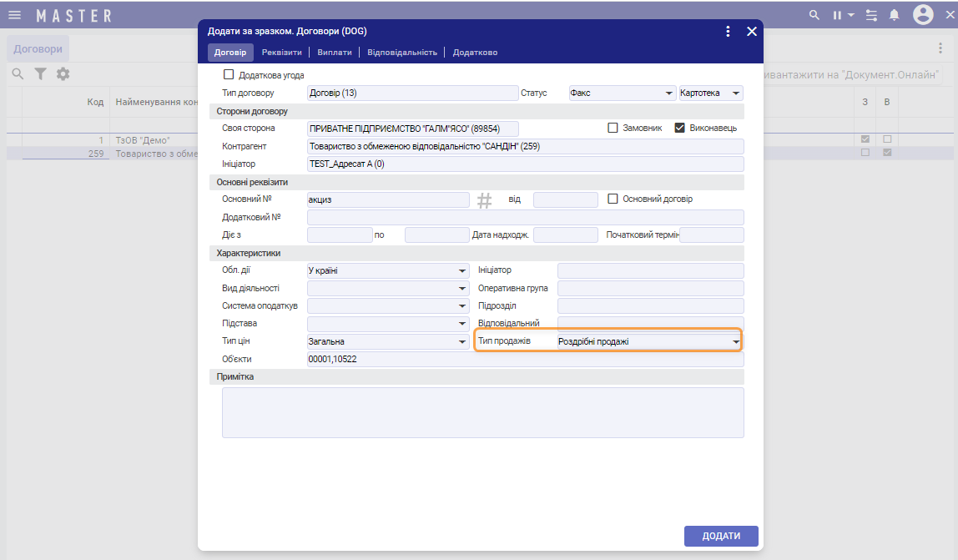This screenshot has height=560, width=958.
Task: Open the filter funnel in Договори list
Action: (40, 74)
